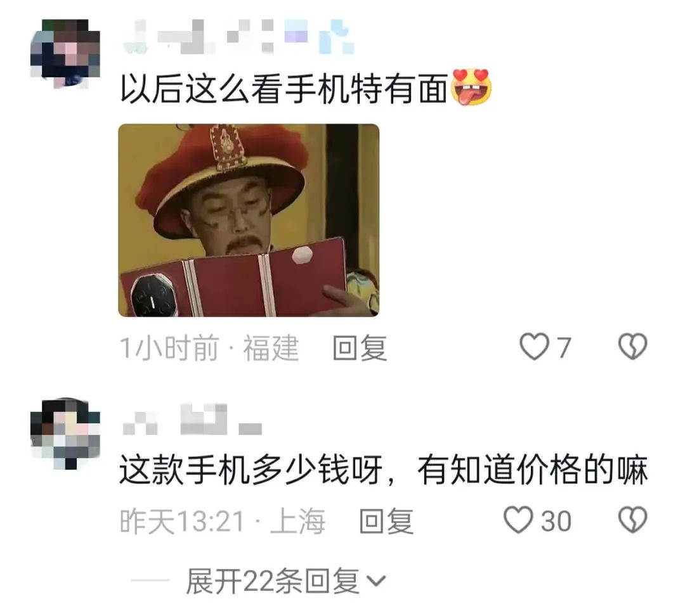The height and width of the screenshot is (616, 685).
Task: Like the comment posted from 福建
Action: click(x=534, y=347)
